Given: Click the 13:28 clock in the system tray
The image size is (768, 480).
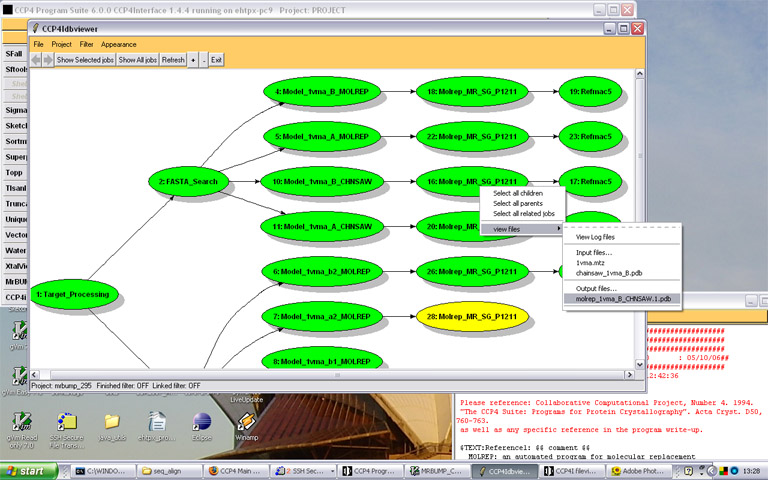Looking at the screenshot, I should pyautogui.click(x=751, y=471).
